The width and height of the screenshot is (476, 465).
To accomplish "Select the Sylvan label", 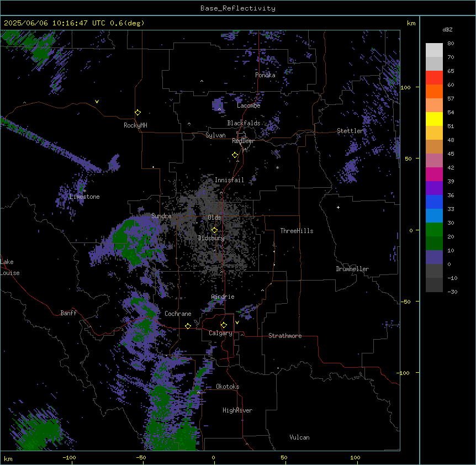I will click(x=215, y=135).
